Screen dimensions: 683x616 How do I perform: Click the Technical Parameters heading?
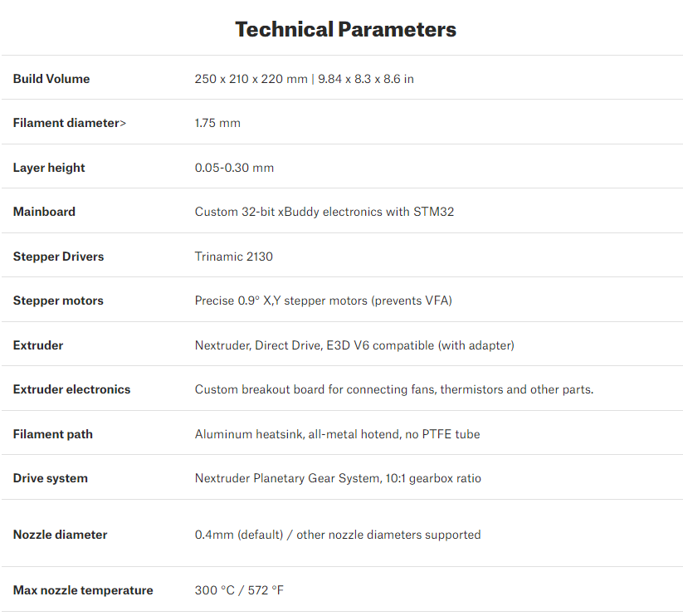345,30
